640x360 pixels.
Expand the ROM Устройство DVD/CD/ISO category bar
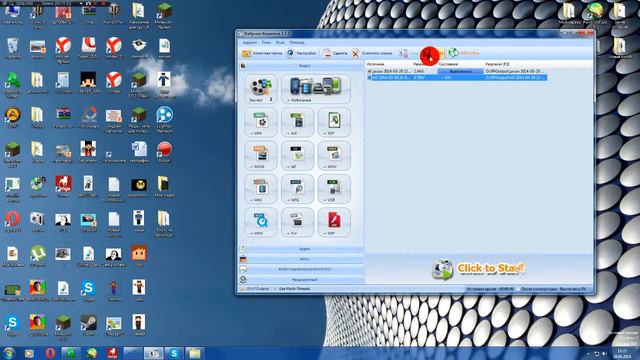coord(301,269)
